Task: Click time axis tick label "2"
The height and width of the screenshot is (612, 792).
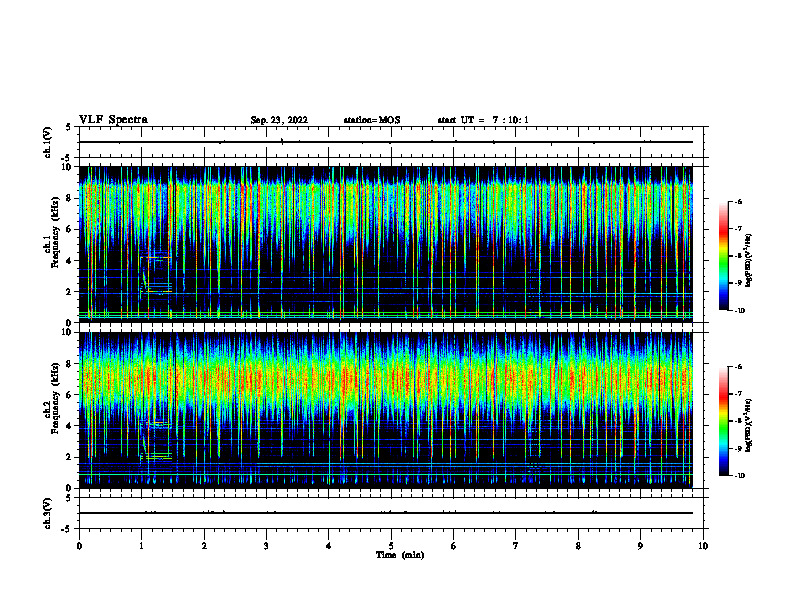Action: pos(204,546)
